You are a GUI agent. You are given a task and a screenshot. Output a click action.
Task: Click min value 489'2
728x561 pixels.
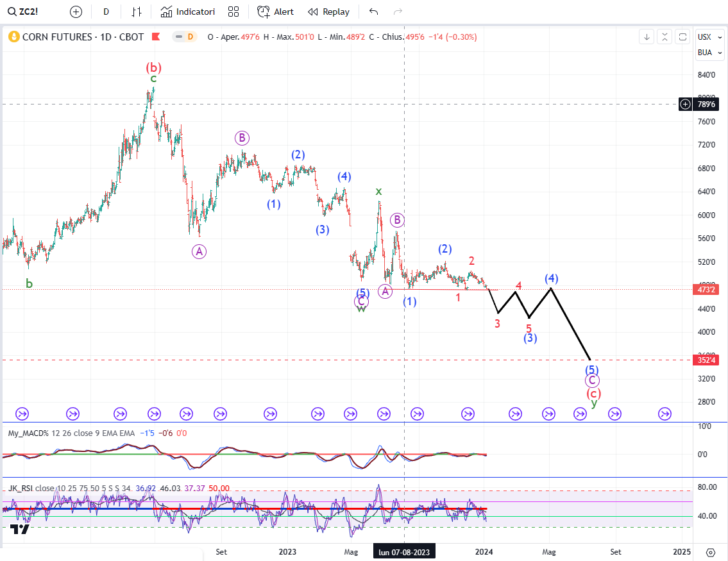coord(355,37)
